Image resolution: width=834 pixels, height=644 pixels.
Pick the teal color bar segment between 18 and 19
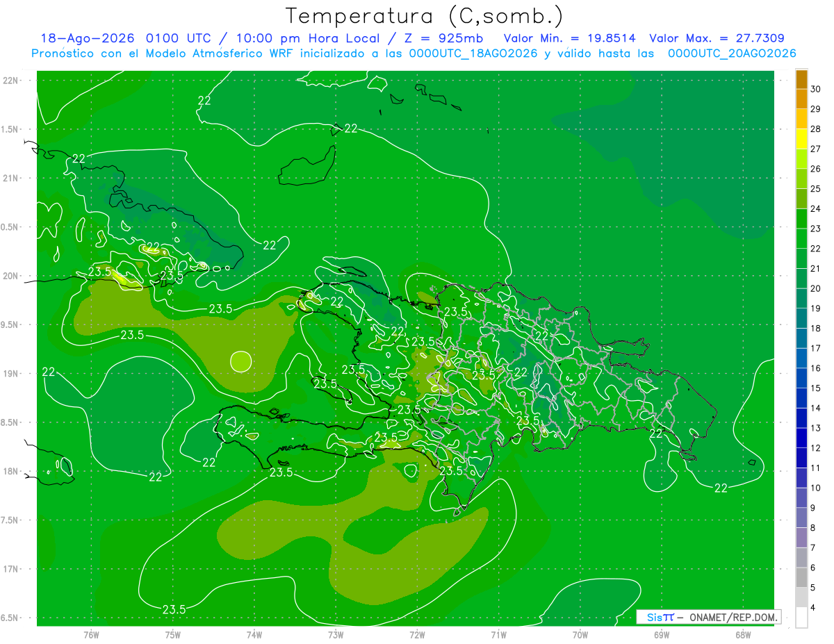pyautogui.click(x=801, y=319)
